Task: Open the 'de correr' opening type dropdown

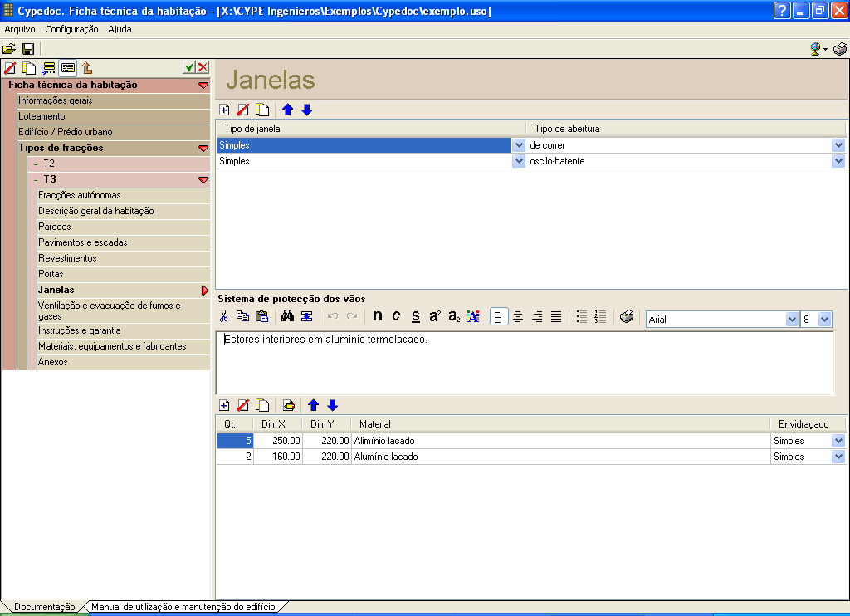Action: click(x=838, y=145)
